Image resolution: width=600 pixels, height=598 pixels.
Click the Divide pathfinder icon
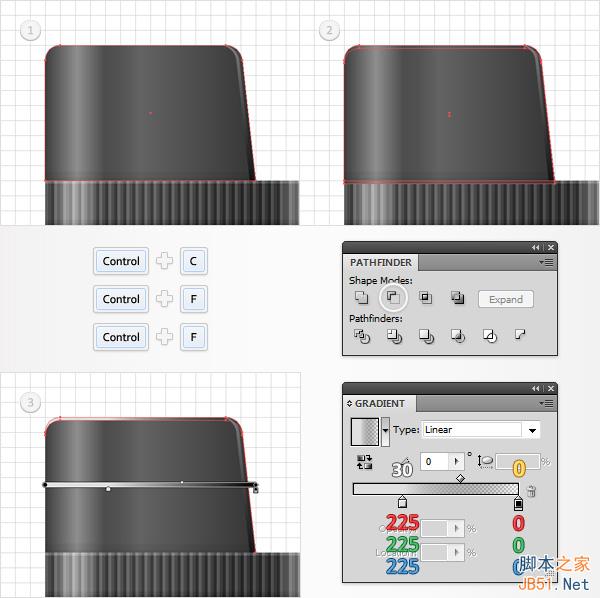[x=362, y=336]
